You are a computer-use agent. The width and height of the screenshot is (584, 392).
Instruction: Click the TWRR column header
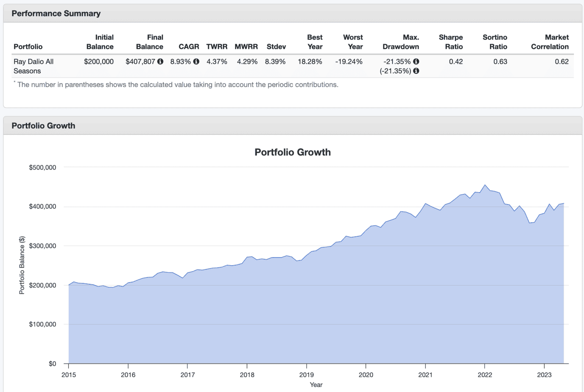217,47
